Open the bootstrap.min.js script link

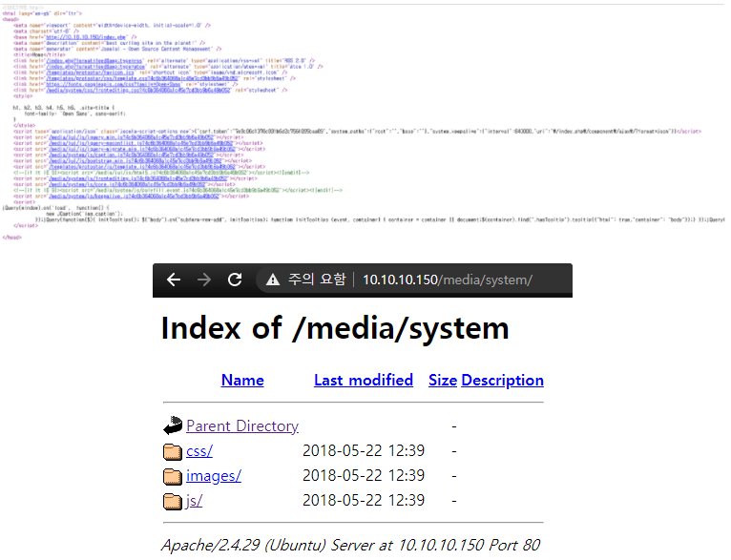click(136, 160)
